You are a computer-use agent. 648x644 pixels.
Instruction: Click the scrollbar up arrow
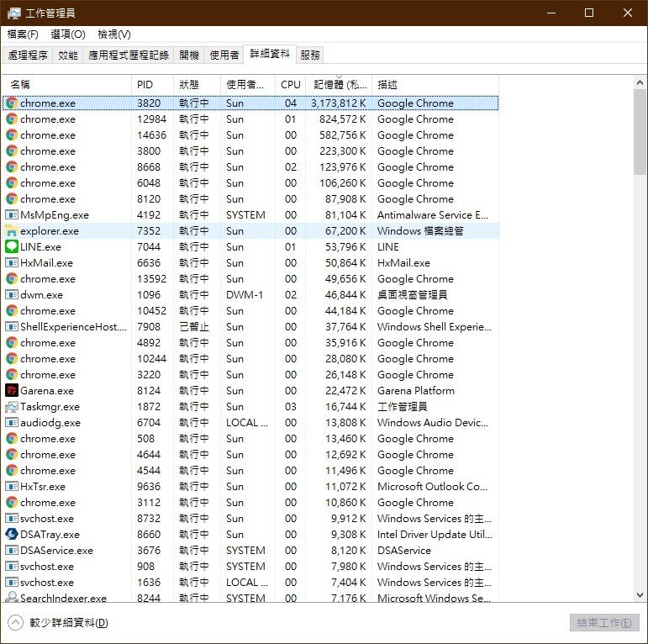tap(640, 82)
